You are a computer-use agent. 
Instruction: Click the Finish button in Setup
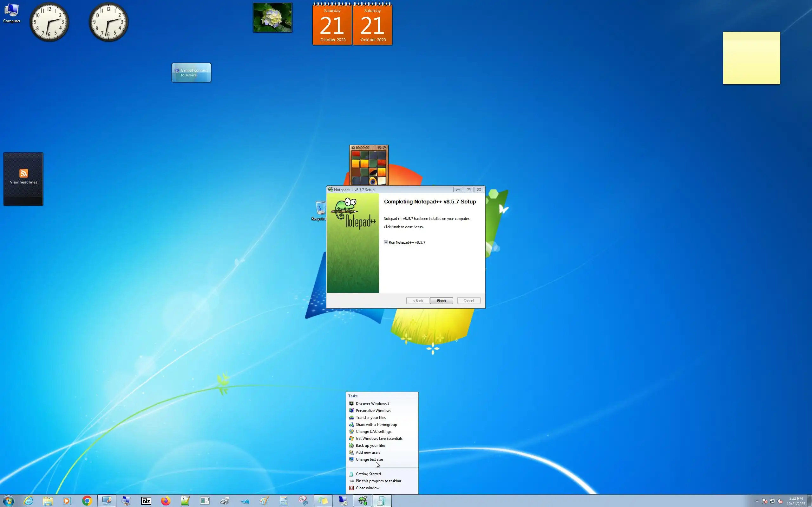[441, 301]
